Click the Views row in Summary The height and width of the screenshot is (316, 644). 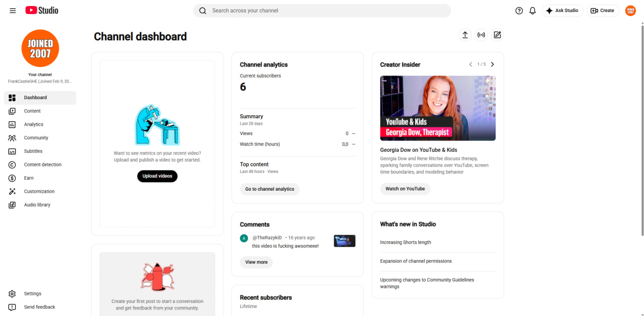coord(297,133)
